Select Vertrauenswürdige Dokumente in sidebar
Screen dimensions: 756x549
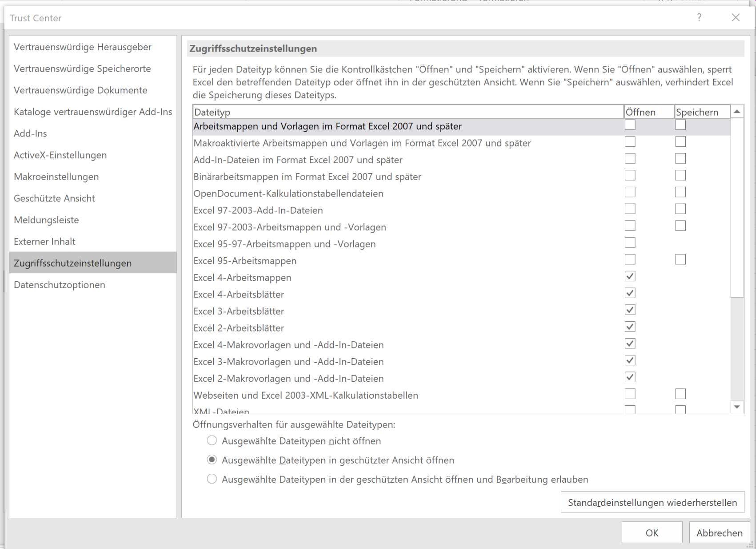coord(93,90)
